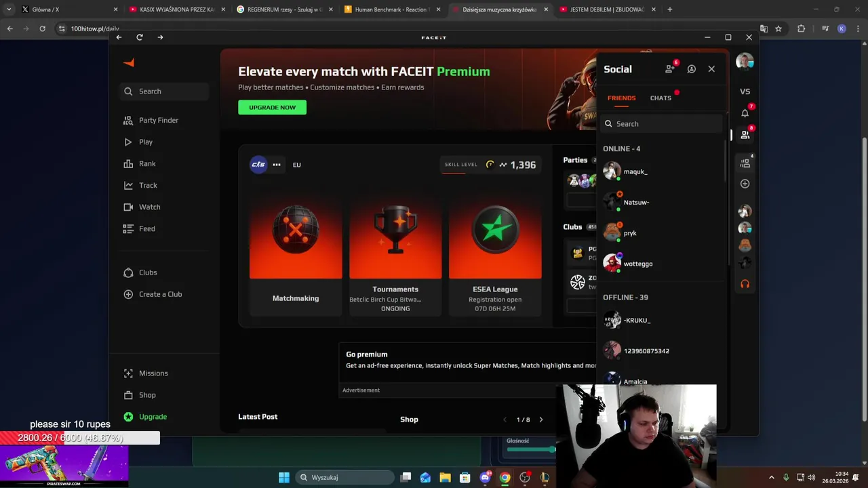Screen dimensions: 868x488
Task: Click the orange FACEIT logo icon
Action: click(129, 62)
